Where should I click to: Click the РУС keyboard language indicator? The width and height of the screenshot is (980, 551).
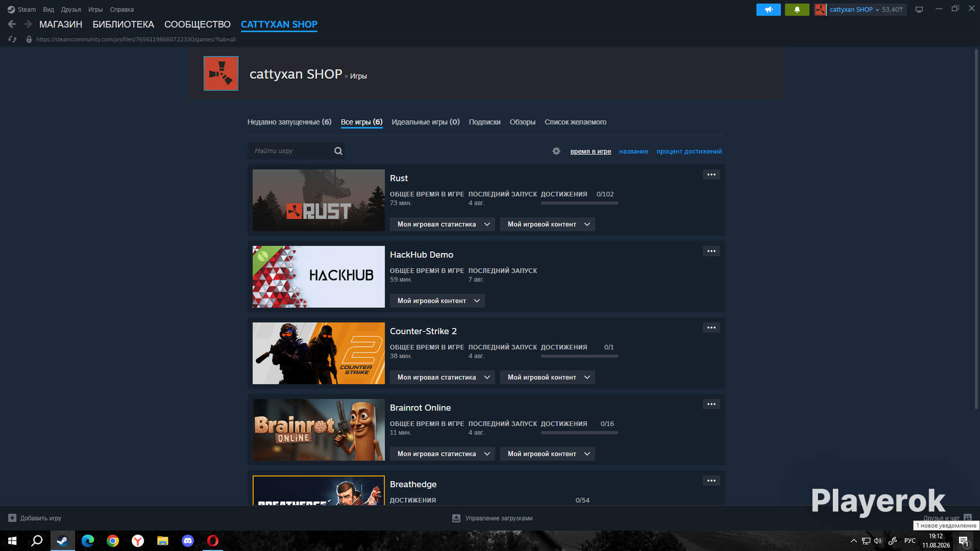point(910,541)
